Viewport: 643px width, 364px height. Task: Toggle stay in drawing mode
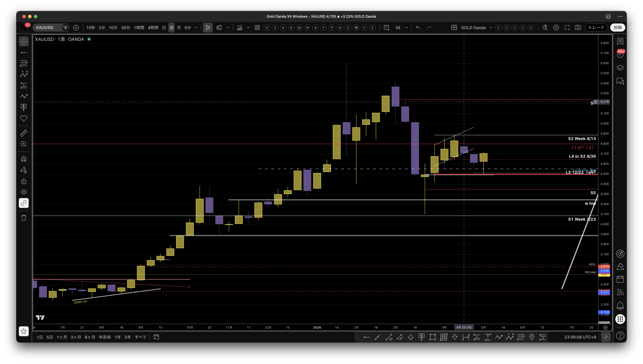(x=24, y=170)
